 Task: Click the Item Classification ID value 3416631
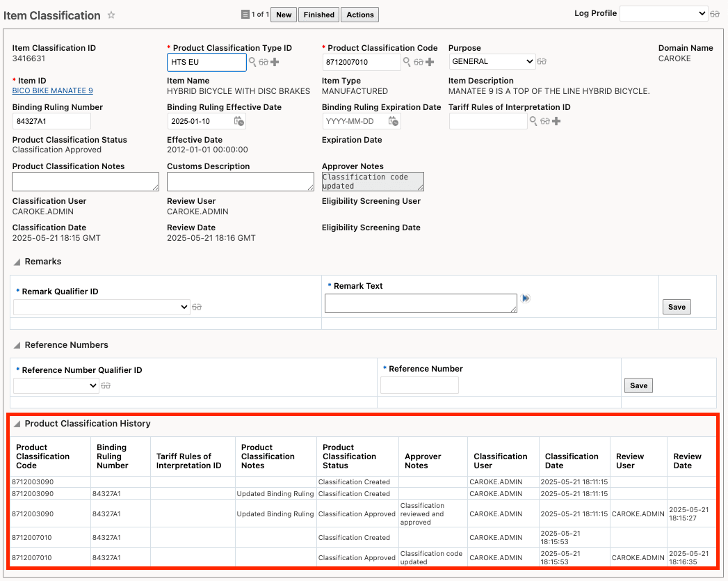(x=29, y=58)
